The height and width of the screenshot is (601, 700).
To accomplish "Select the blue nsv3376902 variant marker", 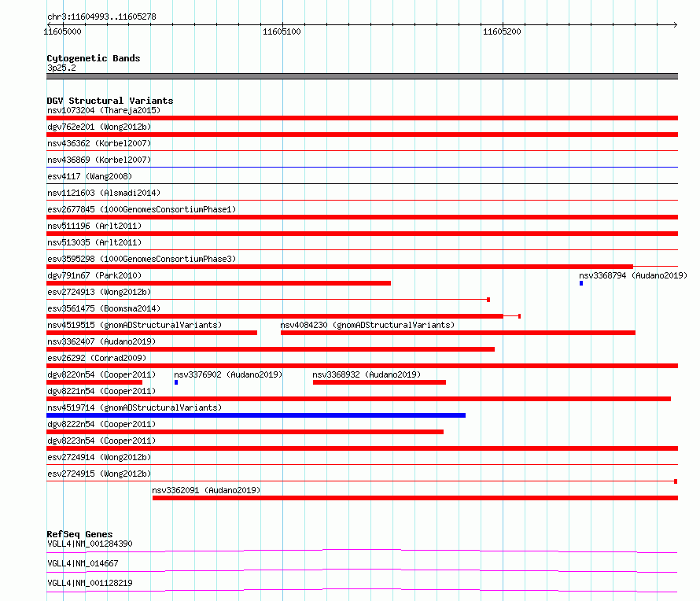I will click(x=176, y=382).
